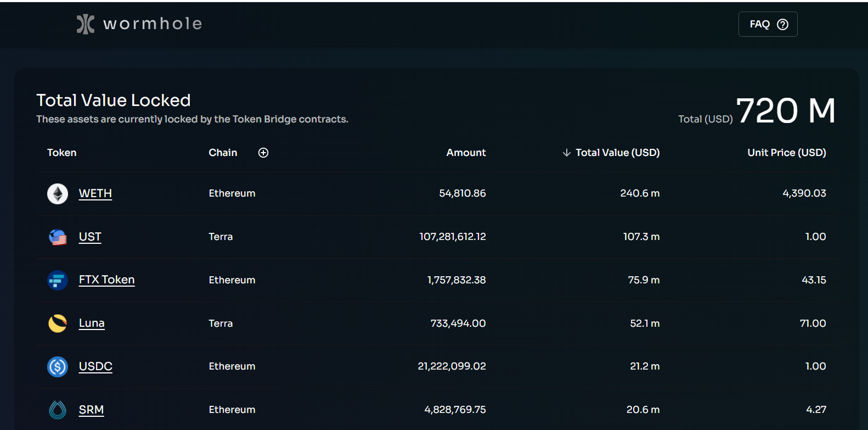Image resolution: width=868 pixels, height=430 pixels.
Task: Click unit price 4.27
Action: (816, 410)
